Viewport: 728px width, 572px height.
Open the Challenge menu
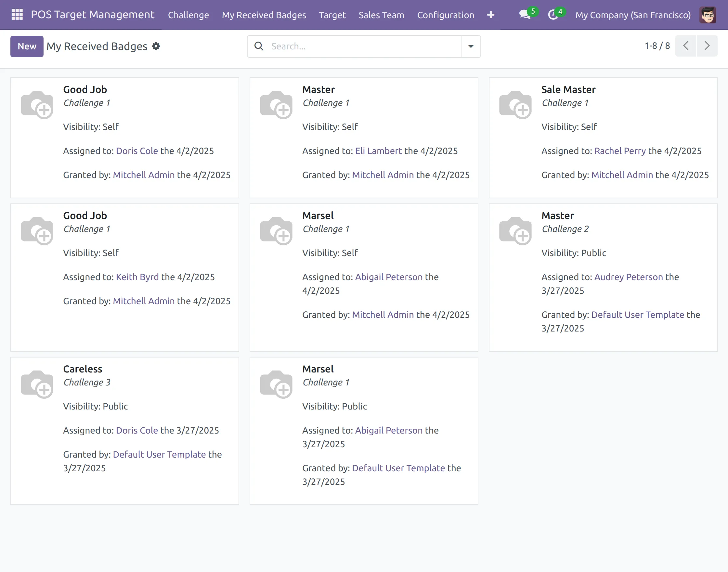click(188, 15)
